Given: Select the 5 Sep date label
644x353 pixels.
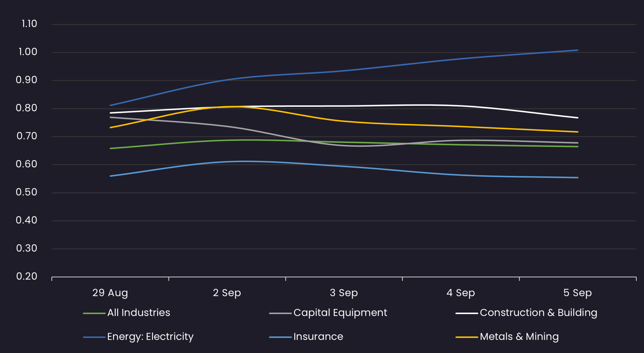Looking at the screenshot, I should (x=578, y=293).
